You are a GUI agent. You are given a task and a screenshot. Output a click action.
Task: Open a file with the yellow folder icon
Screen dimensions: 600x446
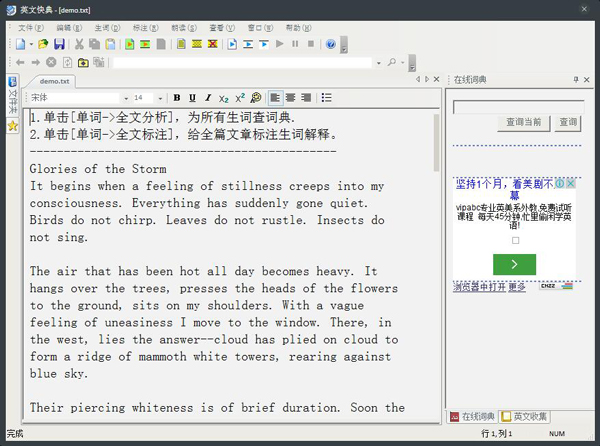43,44
